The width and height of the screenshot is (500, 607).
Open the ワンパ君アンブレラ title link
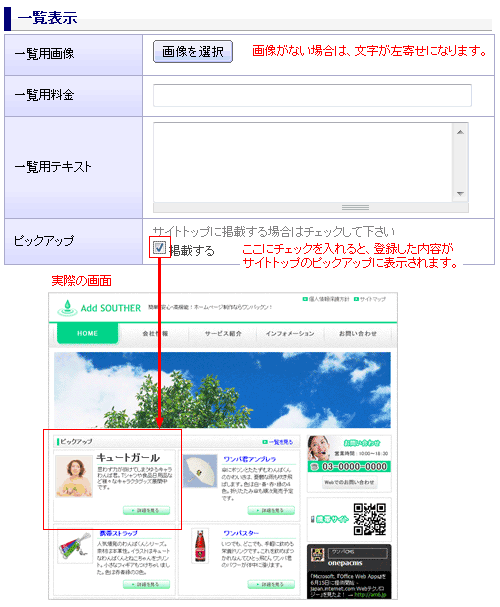pos(250,459)
